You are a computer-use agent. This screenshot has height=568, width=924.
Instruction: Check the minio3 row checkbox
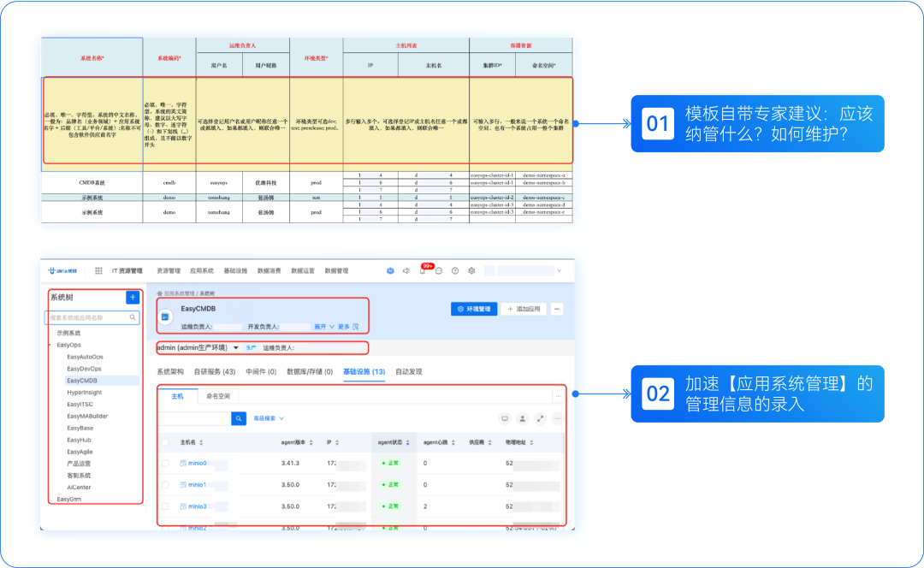(x=166, y=506)
